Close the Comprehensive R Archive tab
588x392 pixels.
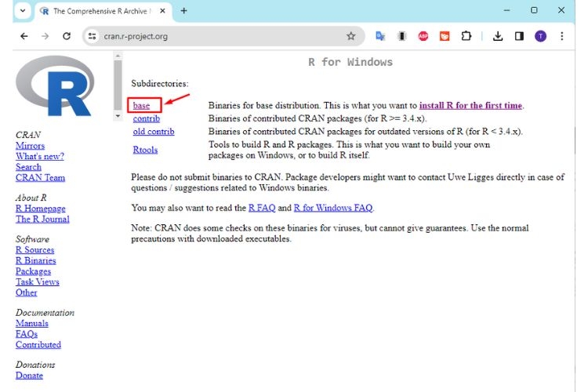click(162, 11)
